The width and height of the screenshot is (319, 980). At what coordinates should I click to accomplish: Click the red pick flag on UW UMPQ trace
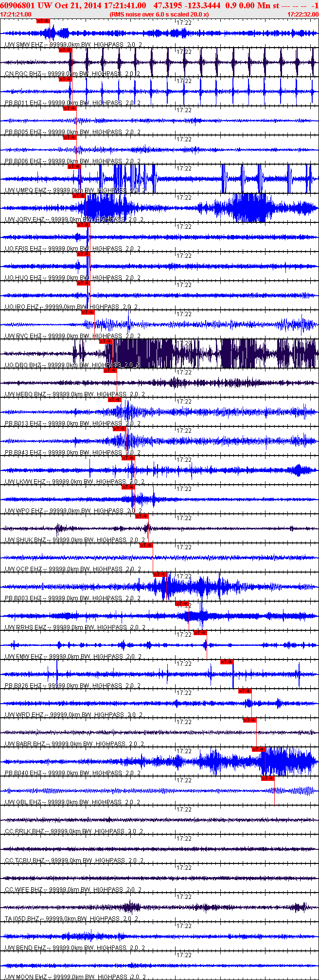point(74,167)
